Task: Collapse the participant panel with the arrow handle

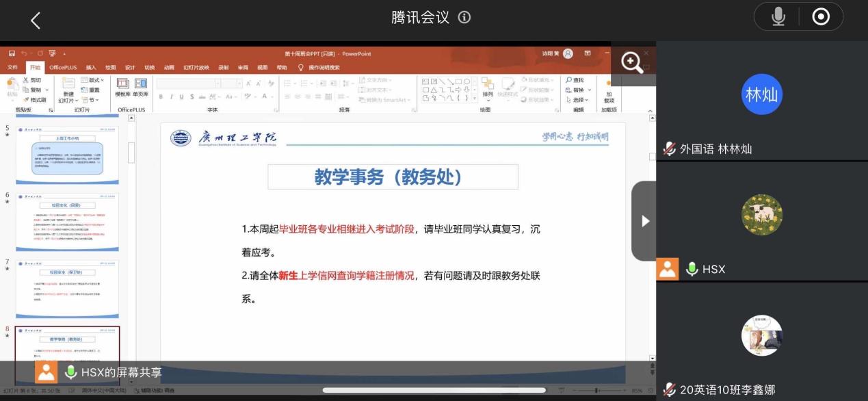Action: (x=644, y=221)
